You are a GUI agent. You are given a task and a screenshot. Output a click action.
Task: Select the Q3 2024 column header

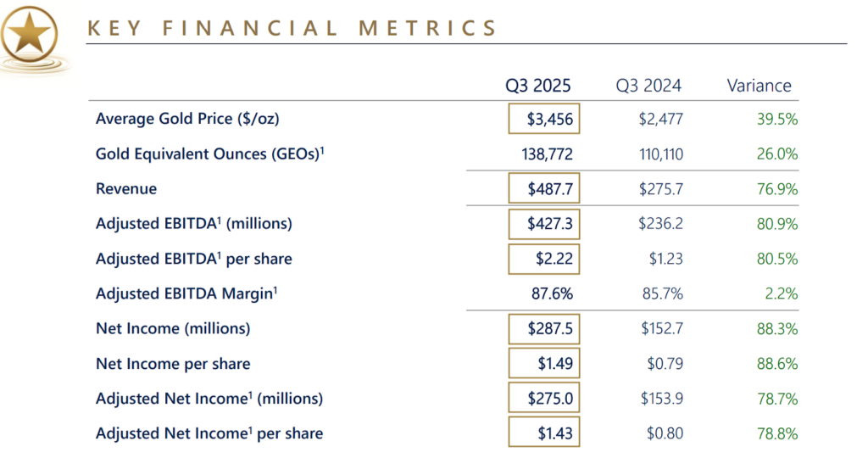pos(648,85)
